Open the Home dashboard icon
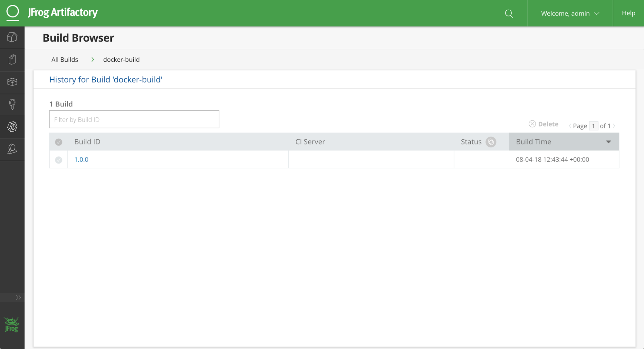Screen dimensions: 644x349 (12, 37)
